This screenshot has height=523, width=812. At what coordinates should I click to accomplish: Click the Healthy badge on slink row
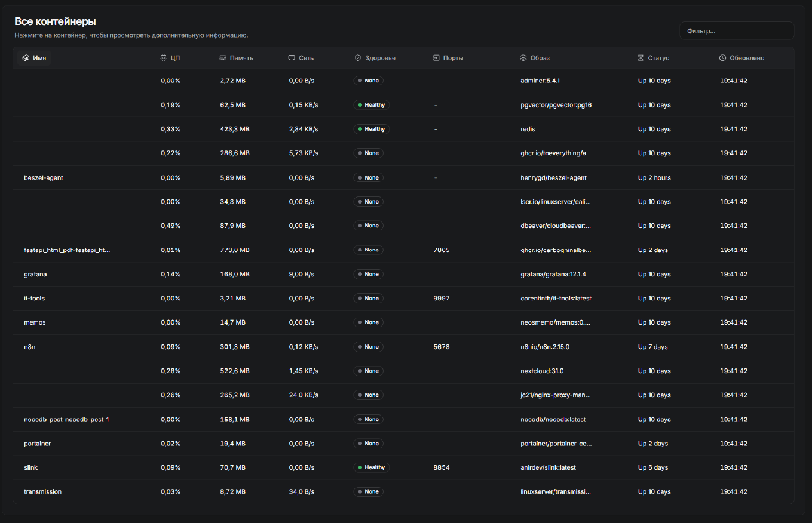[x=371, y=467]
